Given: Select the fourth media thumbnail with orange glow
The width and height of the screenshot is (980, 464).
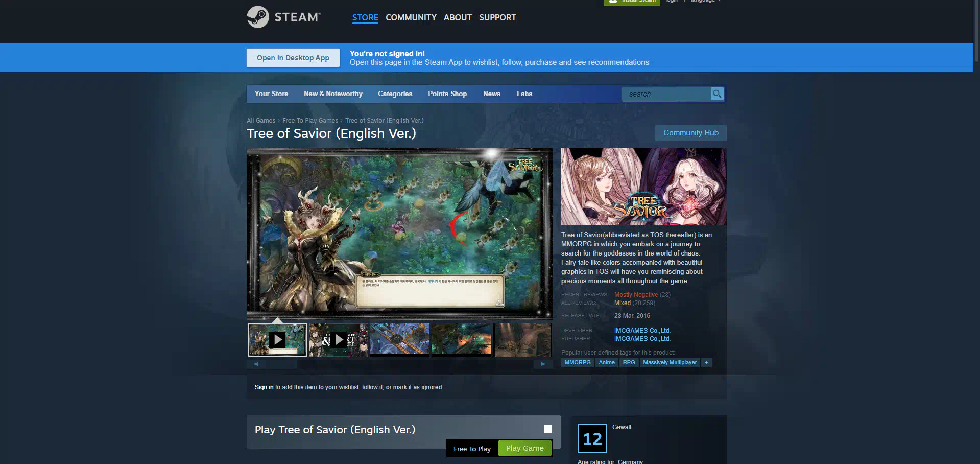Looking at the screenshot, I should pos(461,339).
